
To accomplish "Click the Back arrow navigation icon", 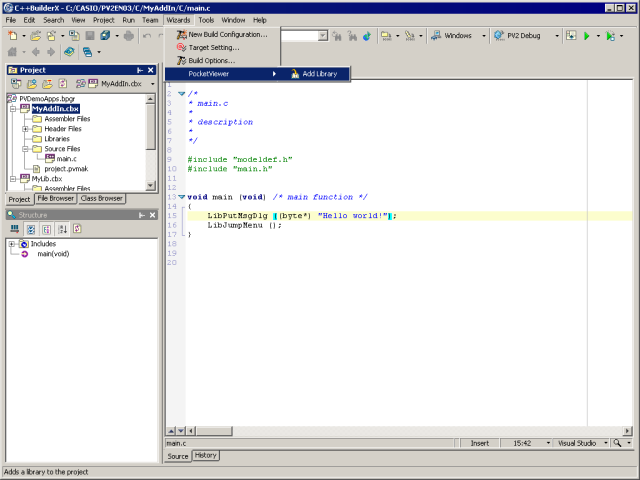I will click(36, 52).
